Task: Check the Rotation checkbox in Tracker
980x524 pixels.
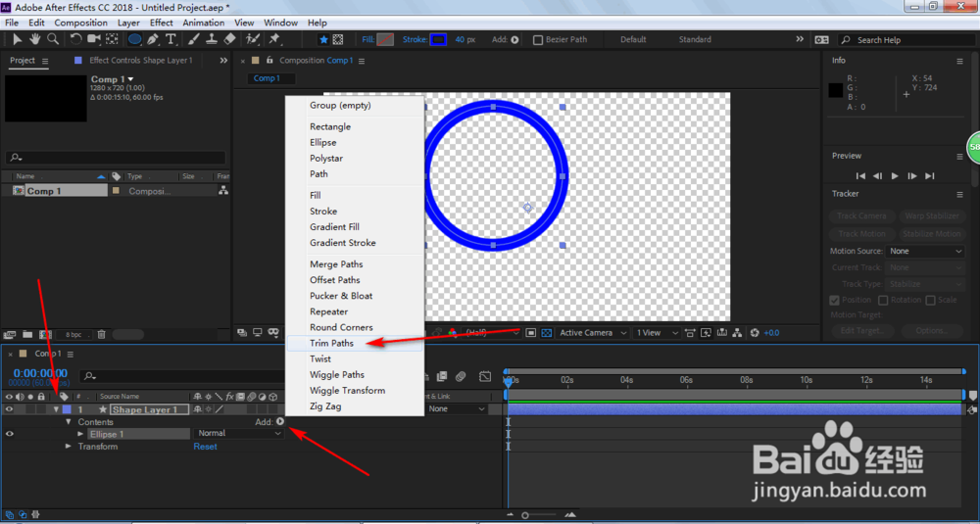Action: point(883,300)
